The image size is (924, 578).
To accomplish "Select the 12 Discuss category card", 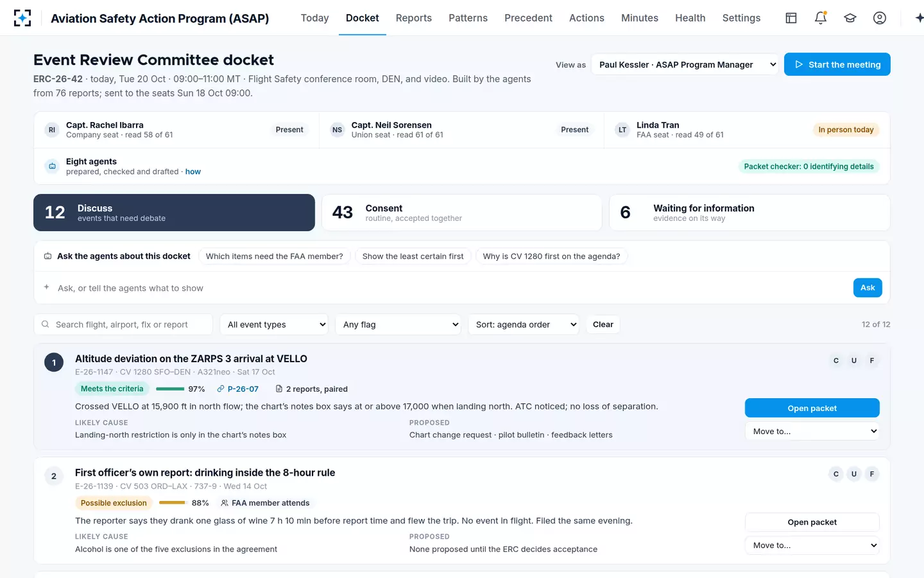I will 174,213.
